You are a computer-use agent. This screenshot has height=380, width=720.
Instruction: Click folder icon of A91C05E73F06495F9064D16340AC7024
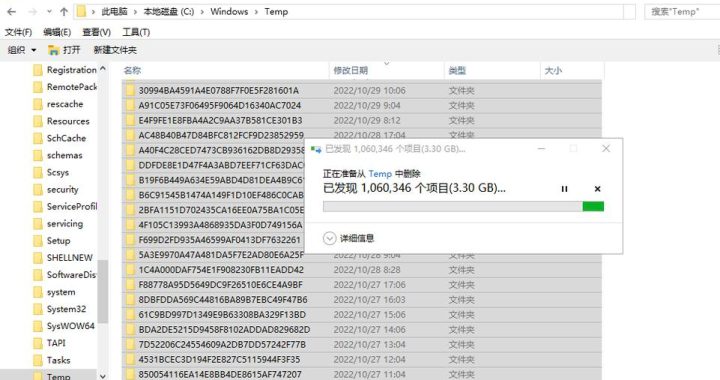[x=130, y=105]
